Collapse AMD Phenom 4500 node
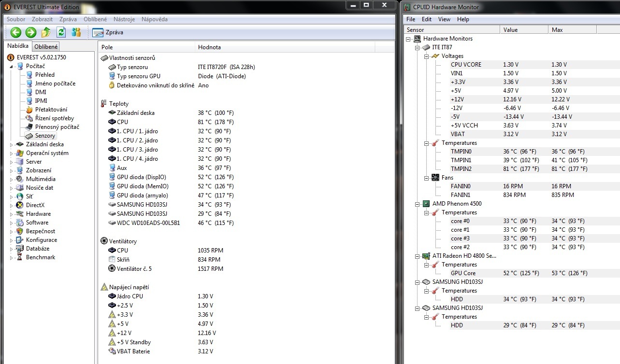This screenshot has width=620, height=364. [418, 204]
